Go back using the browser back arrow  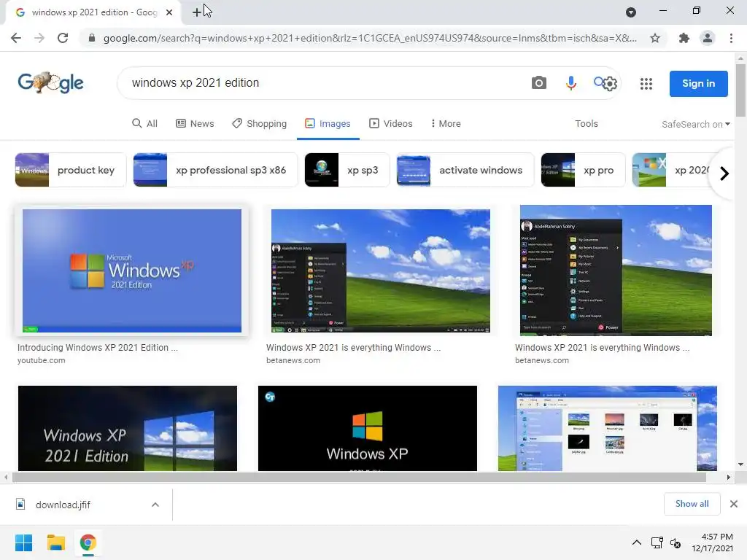[16, 38]
